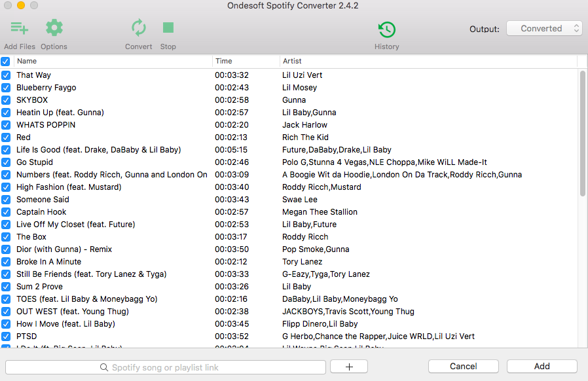Toggle the PTSD track checkbox
Viewport: 588px width, 381px height.
pos(6,336)
